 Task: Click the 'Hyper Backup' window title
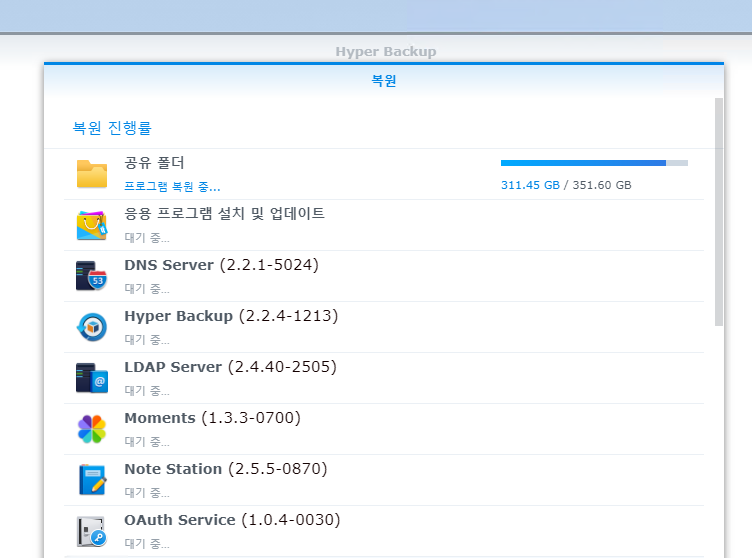[x=386, y=51]
